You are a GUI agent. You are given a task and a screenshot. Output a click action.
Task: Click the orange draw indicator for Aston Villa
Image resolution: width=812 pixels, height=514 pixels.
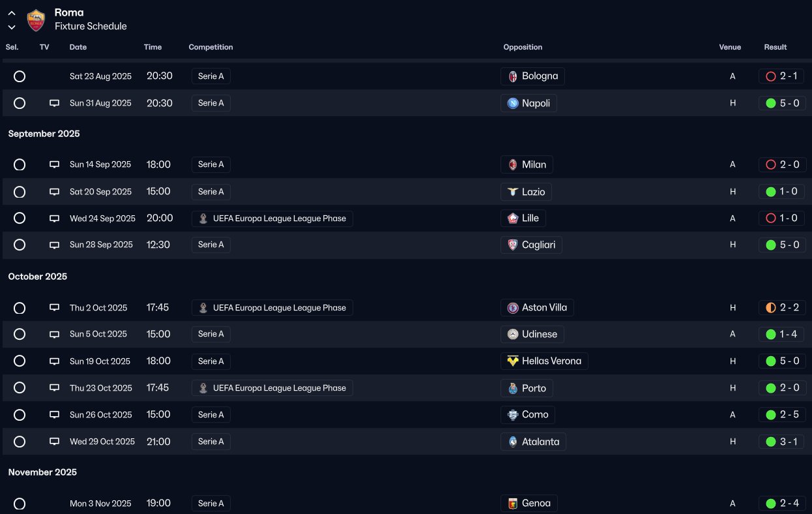(x=771, y=307)
